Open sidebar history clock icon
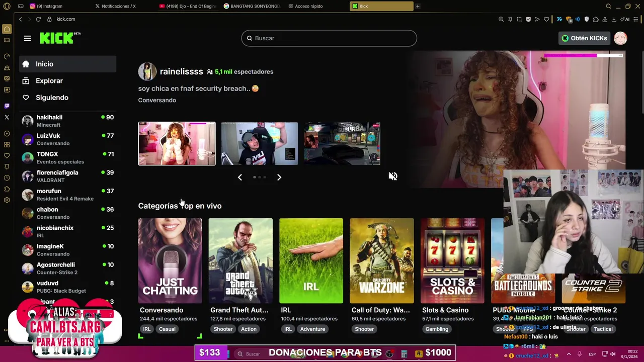Viewport: 644px width, 362px height. tap(7, 178)
